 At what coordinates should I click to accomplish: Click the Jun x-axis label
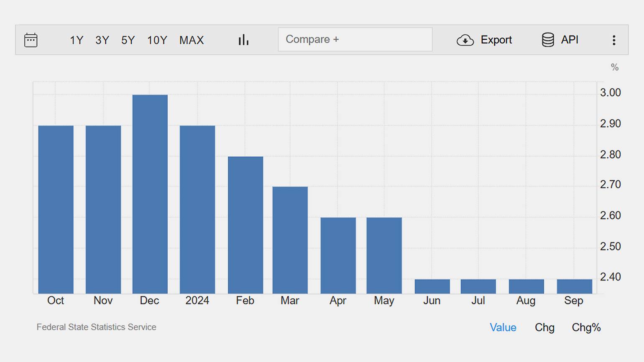(432, 301)
